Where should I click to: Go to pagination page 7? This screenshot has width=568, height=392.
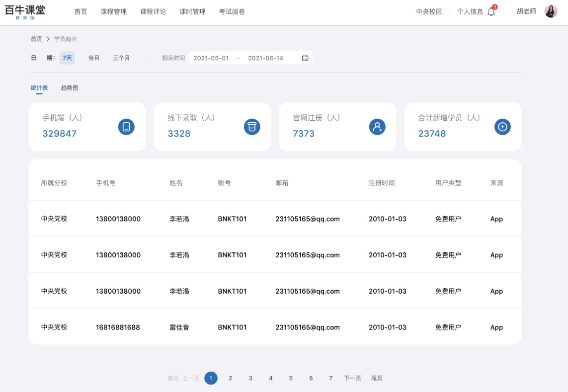tap(331, 378)
